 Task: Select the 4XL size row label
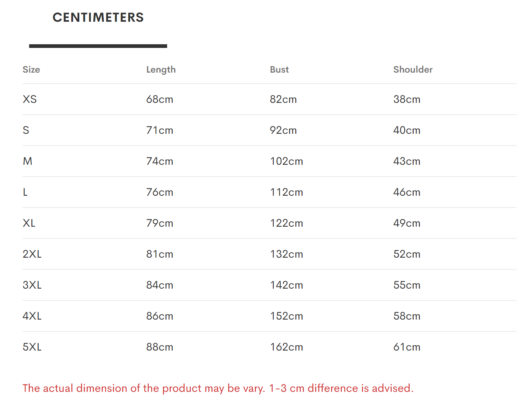click(32, 316)
